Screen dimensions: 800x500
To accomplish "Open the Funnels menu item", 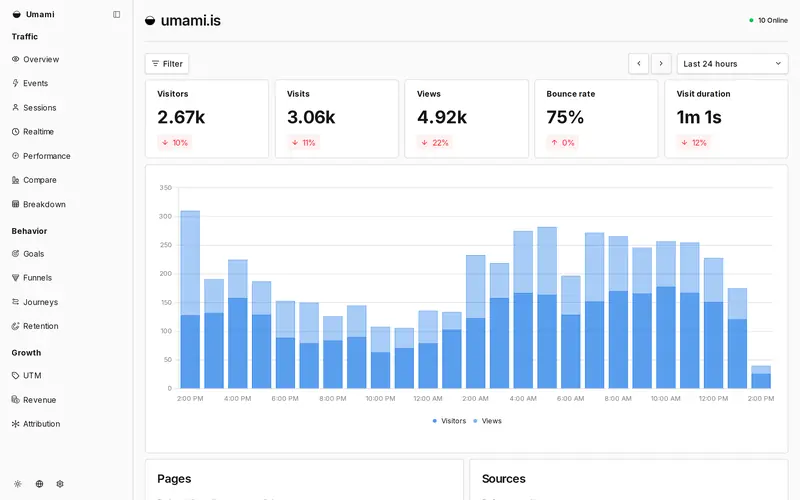I will (32, 278).
